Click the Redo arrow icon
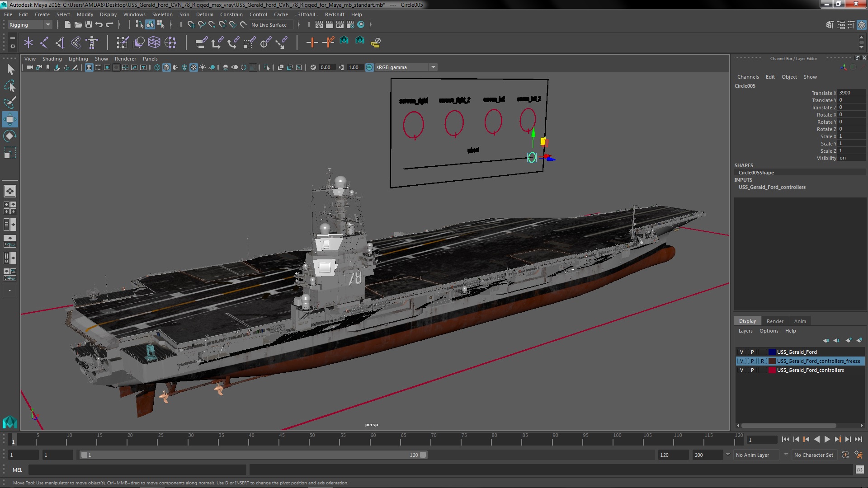The width and height of the screenshot is (868, 488). (109, 25)
